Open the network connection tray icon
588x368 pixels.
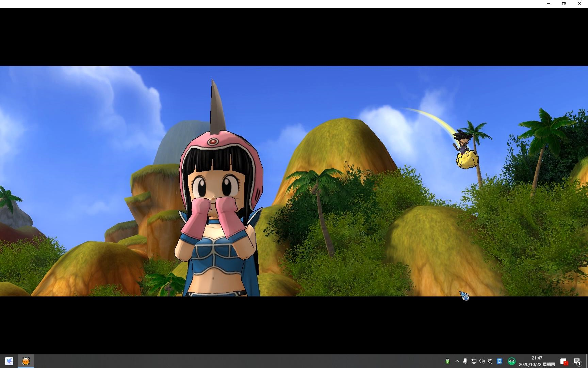[x=473, y=361]
